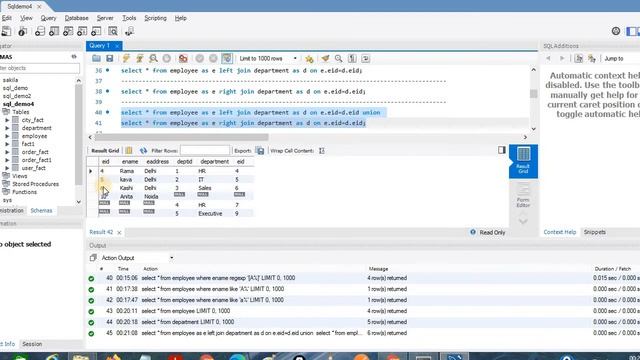Click the Stop query execution icon
640x360 pixels.
(x=167, y=58)
